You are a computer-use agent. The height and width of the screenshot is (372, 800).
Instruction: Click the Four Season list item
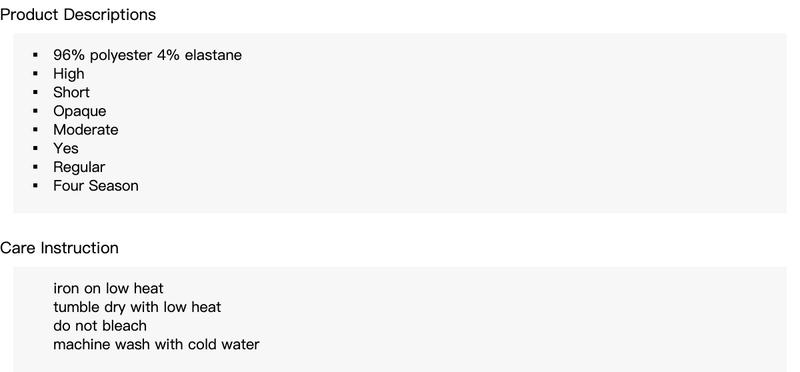click(x=96, y=186)
